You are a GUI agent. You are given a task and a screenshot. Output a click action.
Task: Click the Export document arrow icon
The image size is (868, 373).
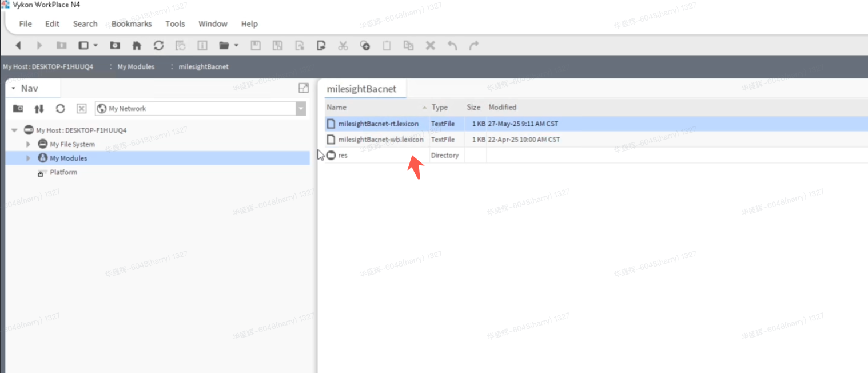tap(321, 46)
